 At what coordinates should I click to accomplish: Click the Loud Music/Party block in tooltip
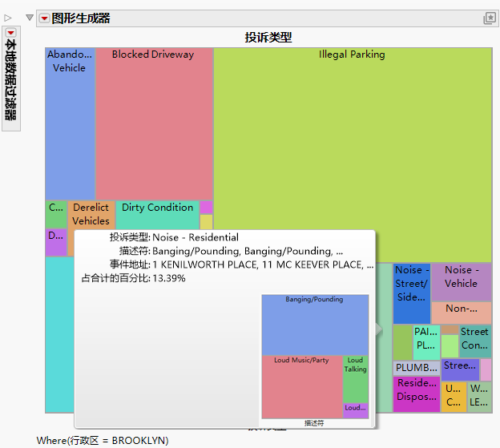(x=302, y=387)
